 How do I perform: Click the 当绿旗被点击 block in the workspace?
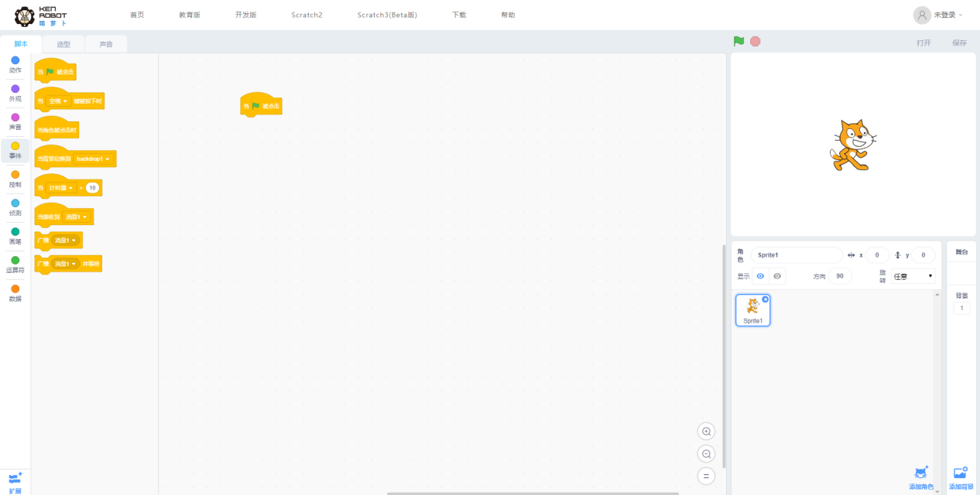[262, 106]
